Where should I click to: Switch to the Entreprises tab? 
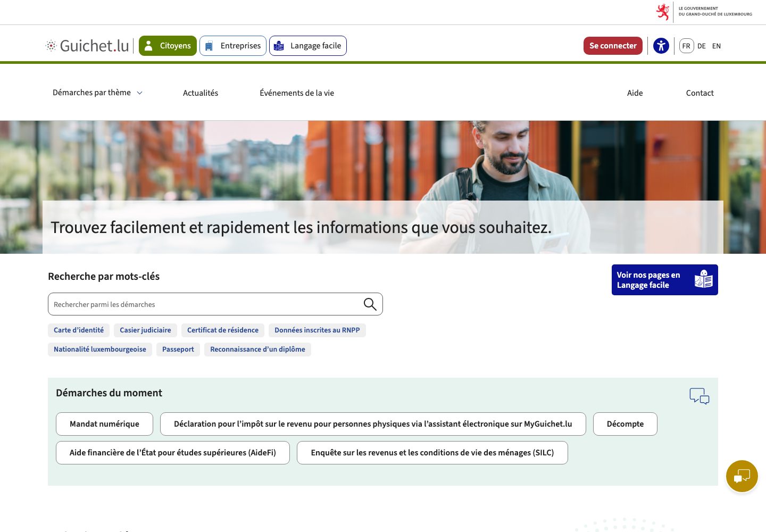233,46
